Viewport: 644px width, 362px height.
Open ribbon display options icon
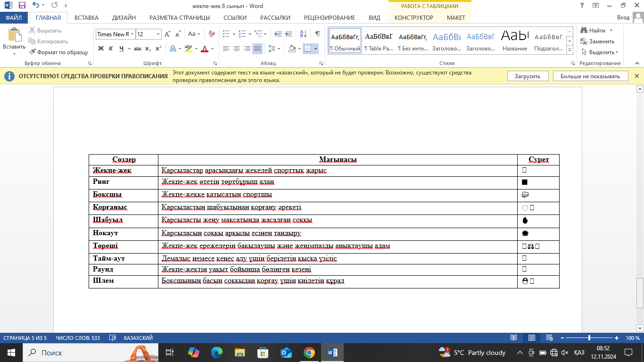coord(596,6)
